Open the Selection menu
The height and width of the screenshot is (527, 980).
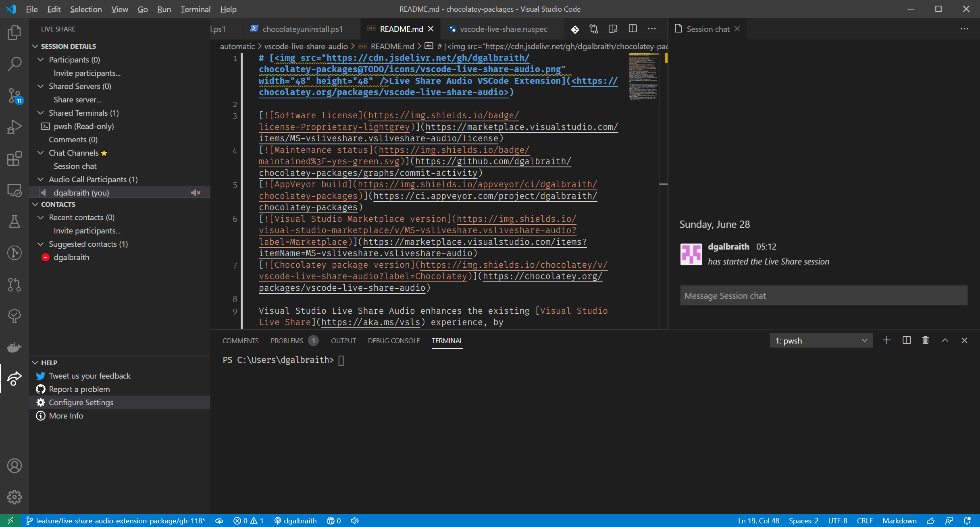[86, 9]
